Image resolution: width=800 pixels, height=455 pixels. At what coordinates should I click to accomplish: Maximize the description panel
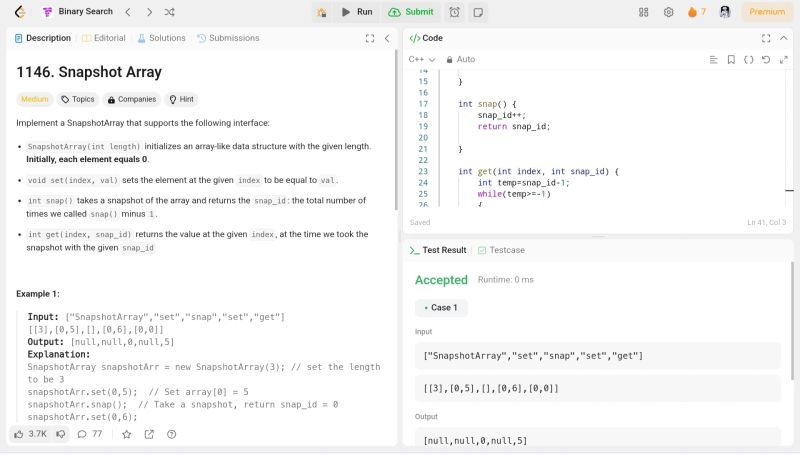[370, 38]
